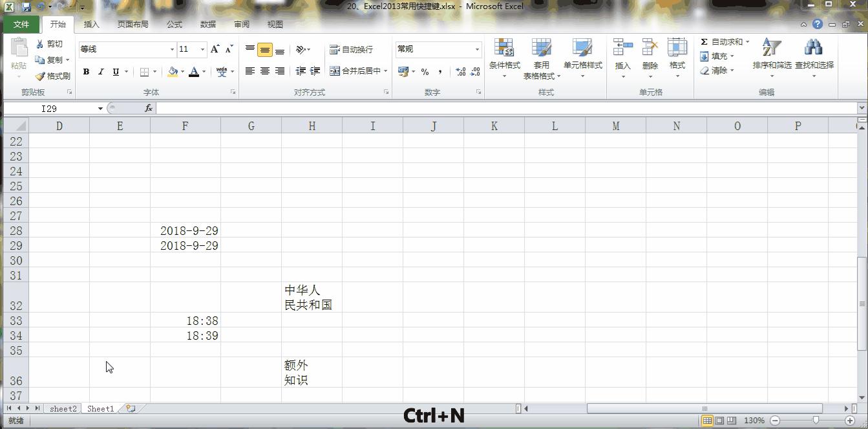Click the Save icon in quick access toolbar
Image resolution: width=868 pixels, height=429 pixels.
(25, 6)
